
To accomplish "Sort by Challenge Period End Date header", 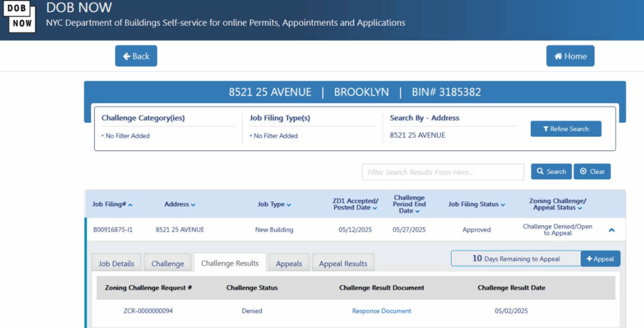I will tap(409, 204).
